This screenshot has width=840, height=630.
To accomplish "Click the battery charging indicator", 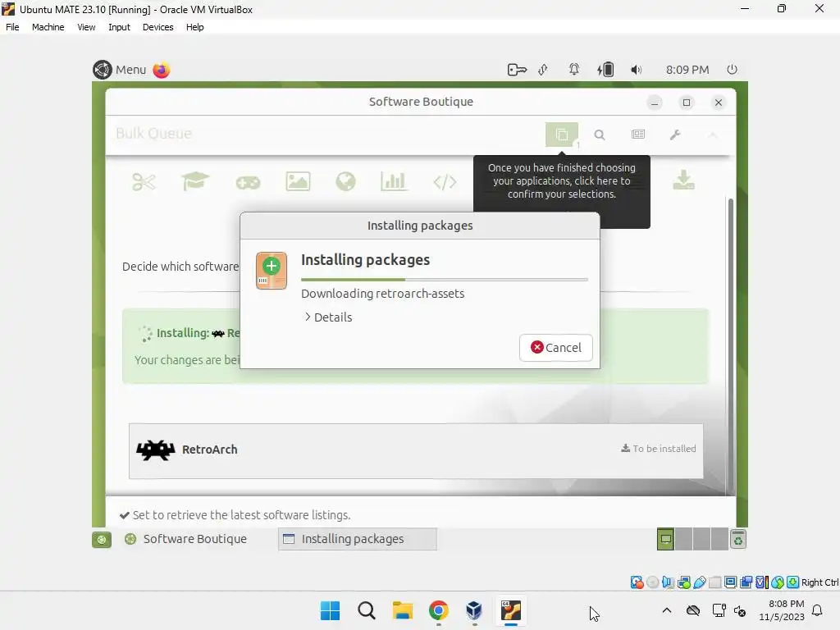I will (x=605, y=70).
